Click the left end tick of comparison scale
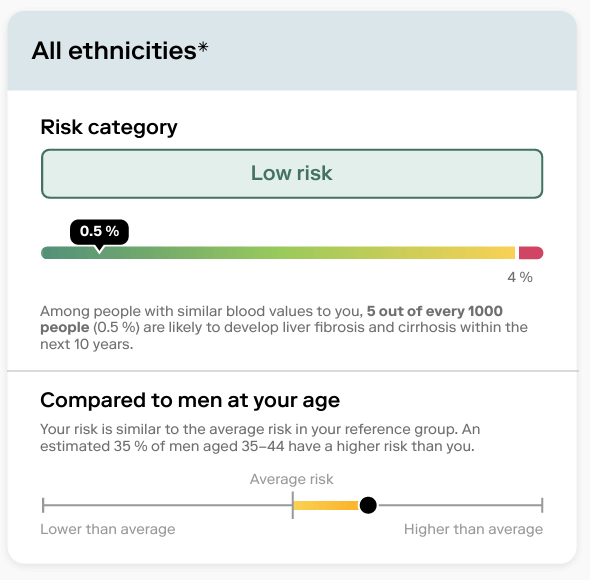Image resolution: width=590 pixels, height=580 pixels. [43, 505]
